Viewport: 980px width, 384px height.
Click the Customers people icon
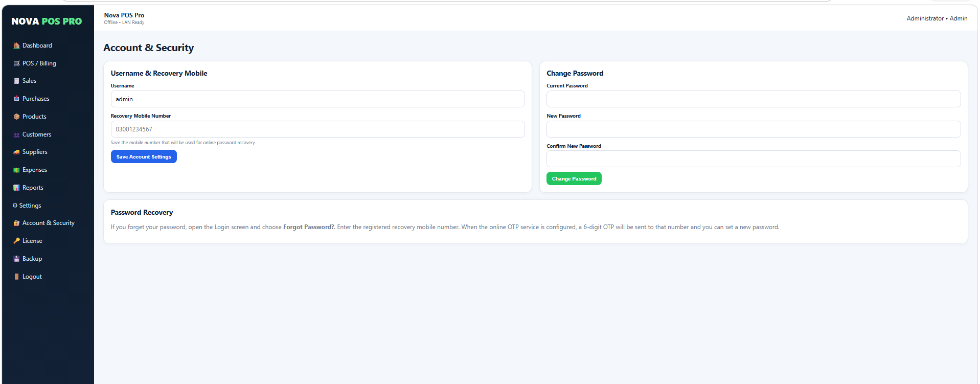pos(16,134)
